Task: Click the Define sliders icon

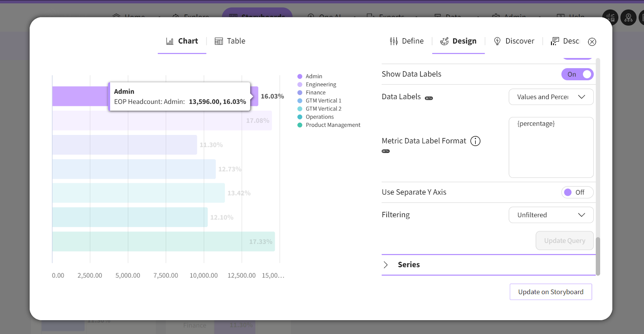Action: [394, 41]
